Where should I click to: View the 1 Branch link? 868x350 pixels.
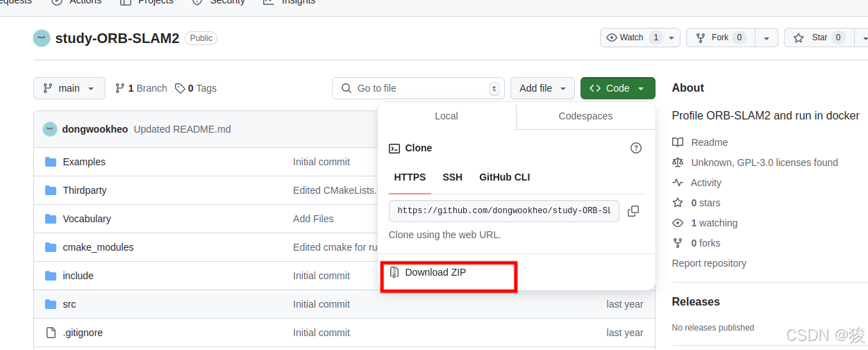[x=141, y=88]
